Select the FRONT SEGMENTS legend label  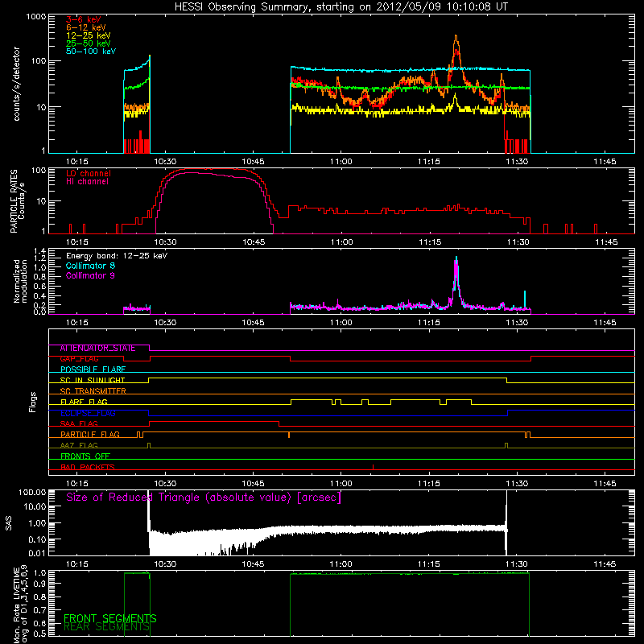tap(110, 618)
